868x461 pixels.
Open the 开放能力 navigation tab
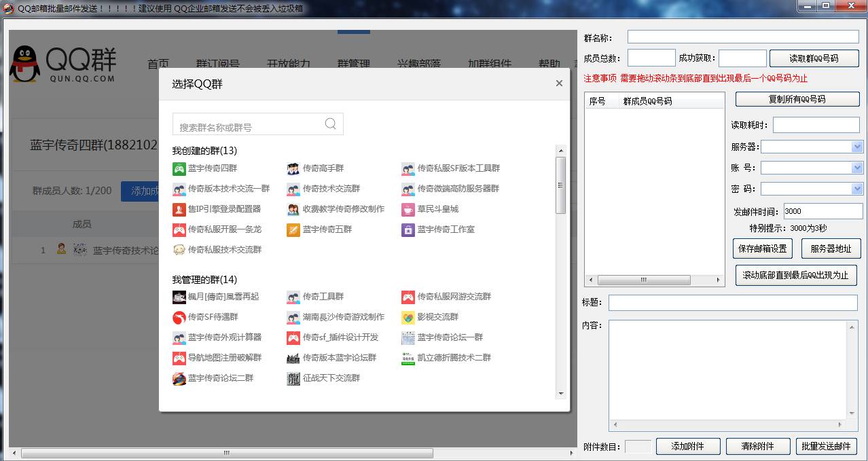click(x=289, y=64)
